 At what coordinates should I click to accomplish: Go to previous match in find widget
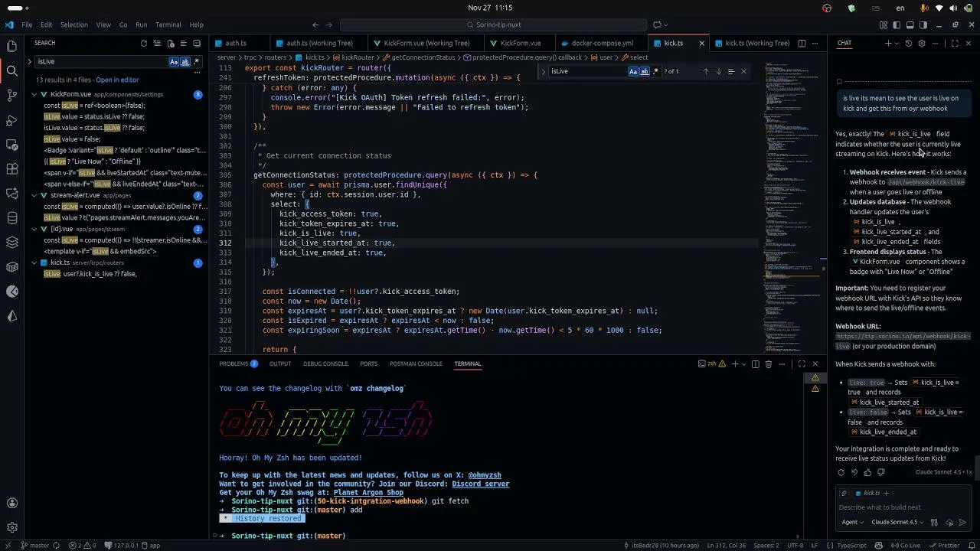(706, 71)
